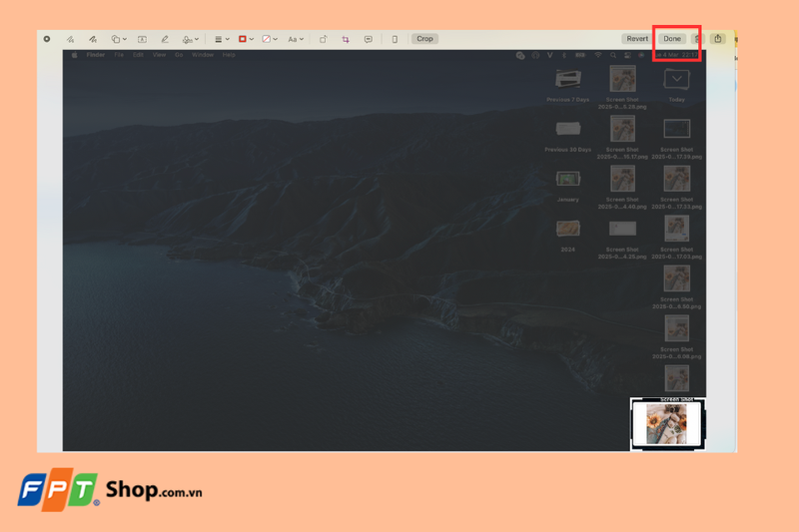Image resolution: width=799 pixels, height=532 pixels.
Task: Click the 2024 stack icon
Action: click(x=567, y=229)
